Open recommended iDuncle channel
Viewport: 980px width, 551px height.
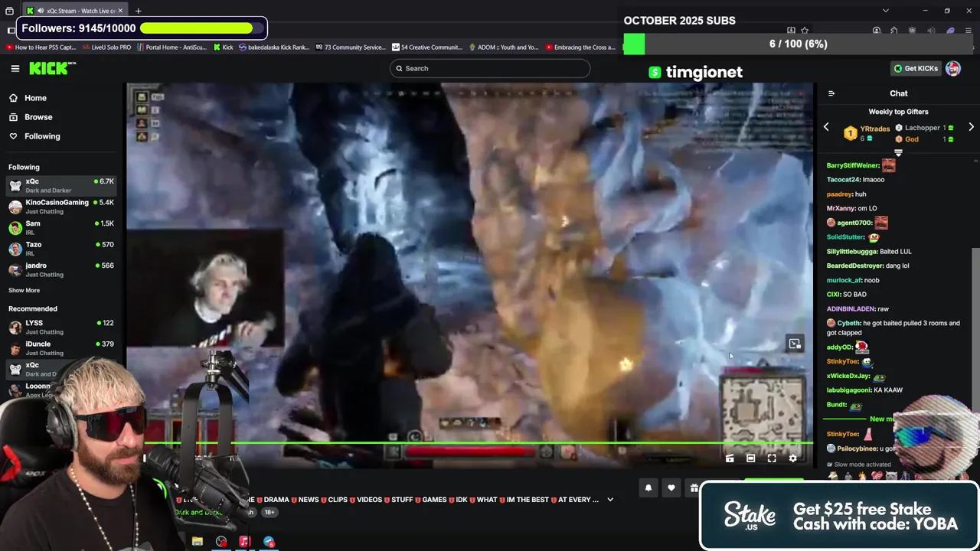(61, 348)
